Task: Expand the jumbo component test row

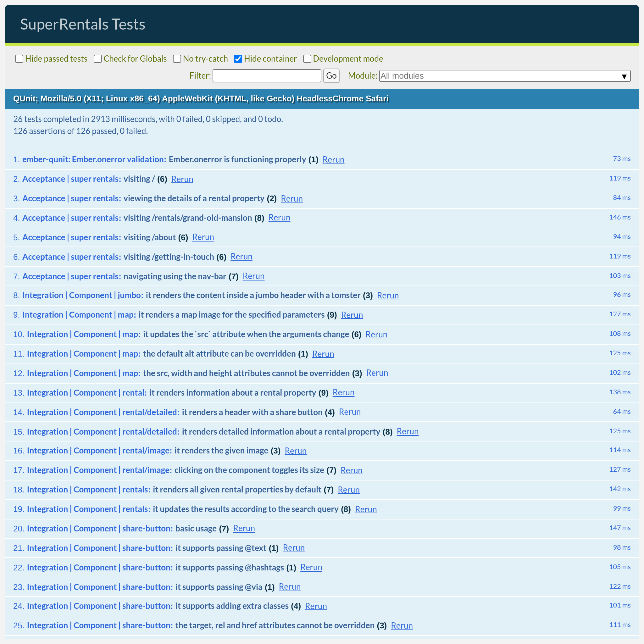Action: (x=253, y=295)
